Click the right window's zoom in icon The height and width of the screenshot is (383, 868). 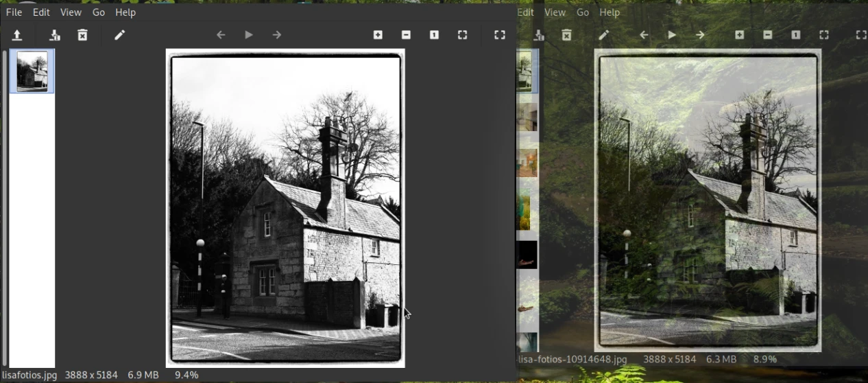pyautogui.click(x=739, y=35)
